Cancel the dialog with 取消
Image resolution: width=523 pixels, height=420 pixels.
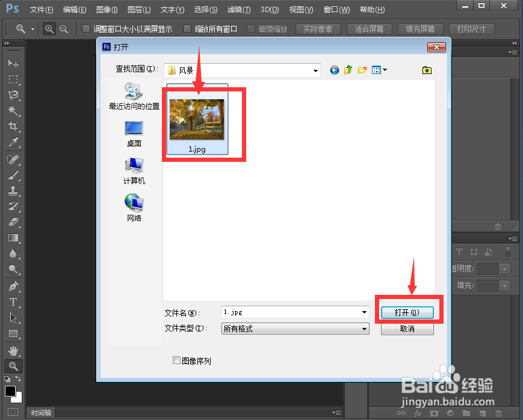point(407,329)
